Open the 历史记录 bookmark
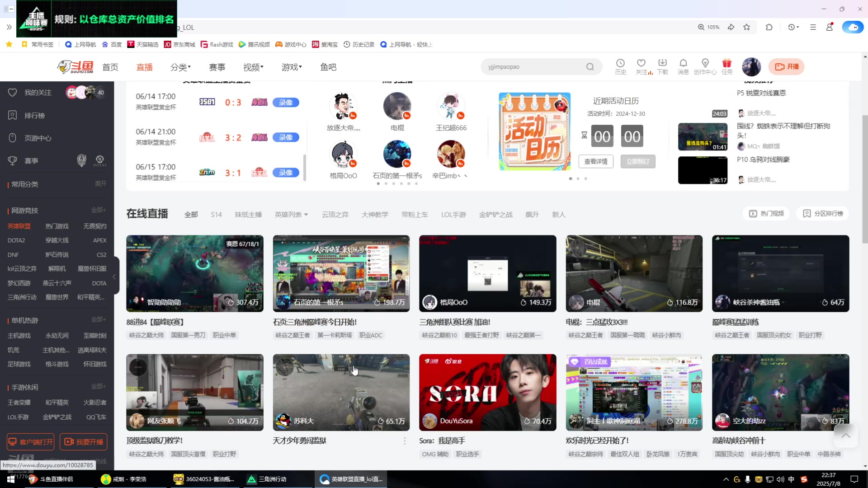The width and height of the screenshot is (868, 488). (x=359, y=44)
